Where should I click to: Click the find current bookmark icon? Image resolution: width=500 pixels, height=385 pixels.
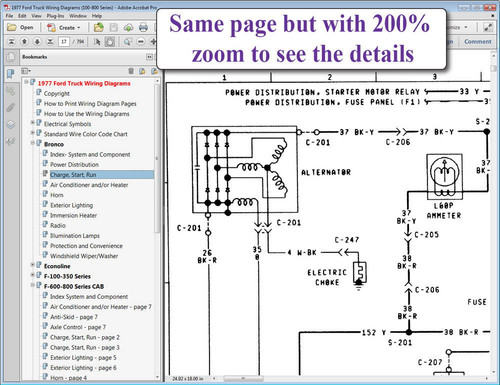click(x=154, y=71)
